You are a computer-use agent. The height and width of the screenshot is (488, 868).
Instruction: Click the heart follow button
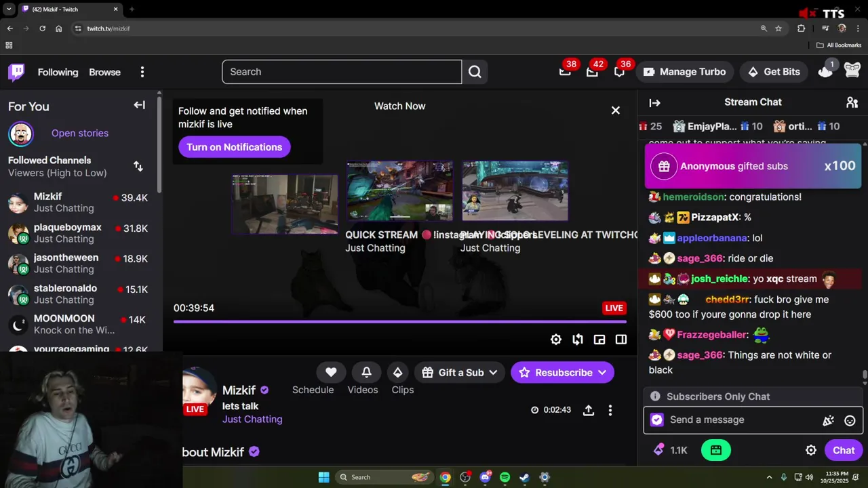[x=331, y=372]
